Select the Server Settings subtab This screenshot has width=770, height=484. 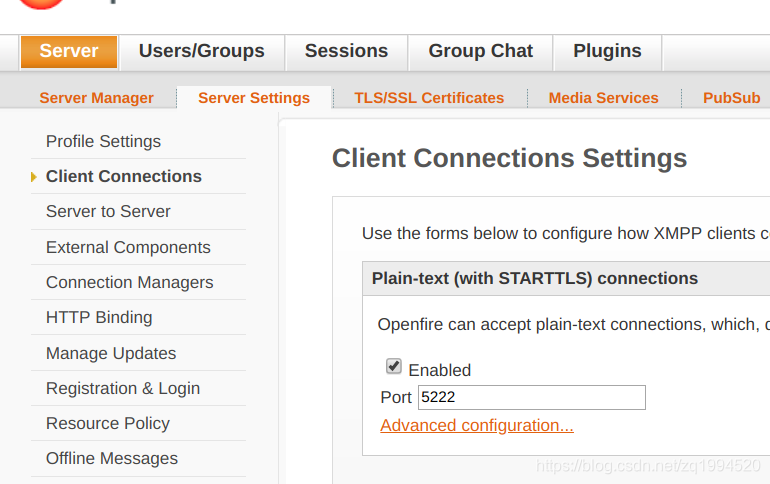pyautogui.click(x=254, y=98)
